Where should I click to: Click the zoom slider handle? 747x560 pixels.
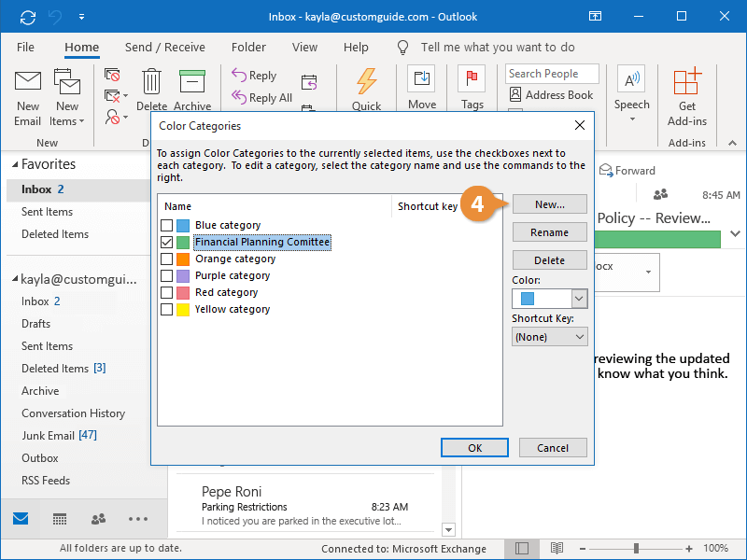tap(636, 549)
